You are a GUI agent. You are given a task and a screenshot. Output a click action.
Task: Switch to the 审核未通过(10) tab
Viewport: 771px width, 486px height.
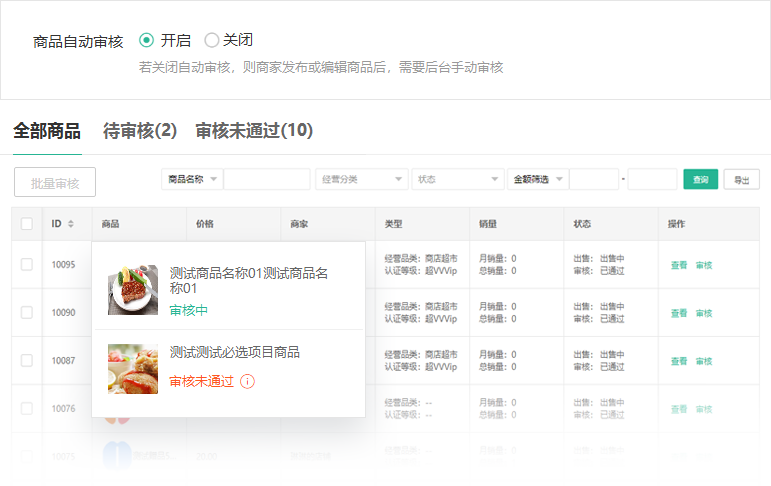click(x=254, y=131)
